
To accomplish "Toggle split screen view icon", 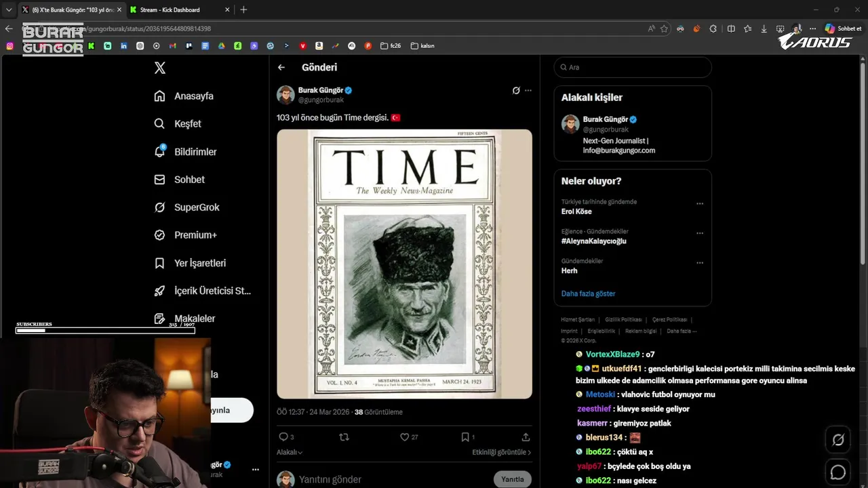I will click(x=731, y=28).
